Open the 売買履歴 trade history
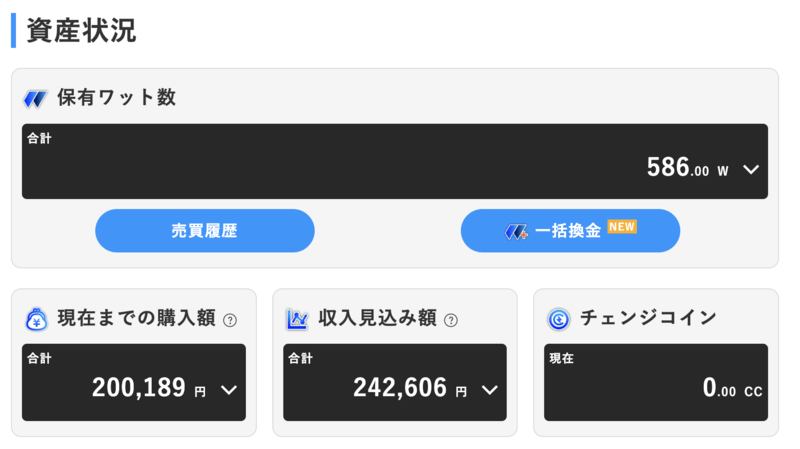 point(205,231)
